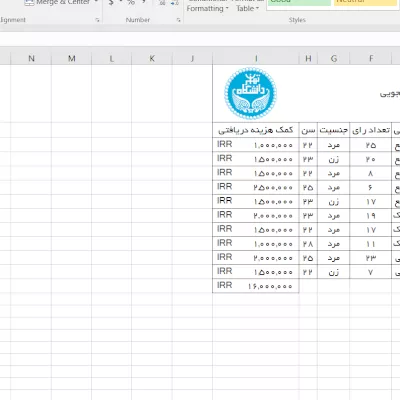The width and height of the screenshot is (400, 400).
Task: Open the Merge & Center dropdown arrow
Action: [x=96, y=2]
